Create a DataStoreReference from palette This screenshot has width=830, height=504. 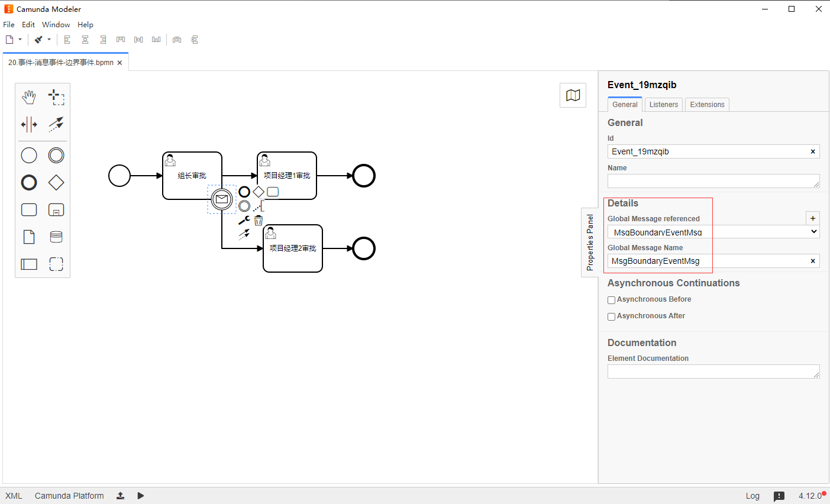tap(56, 237)
